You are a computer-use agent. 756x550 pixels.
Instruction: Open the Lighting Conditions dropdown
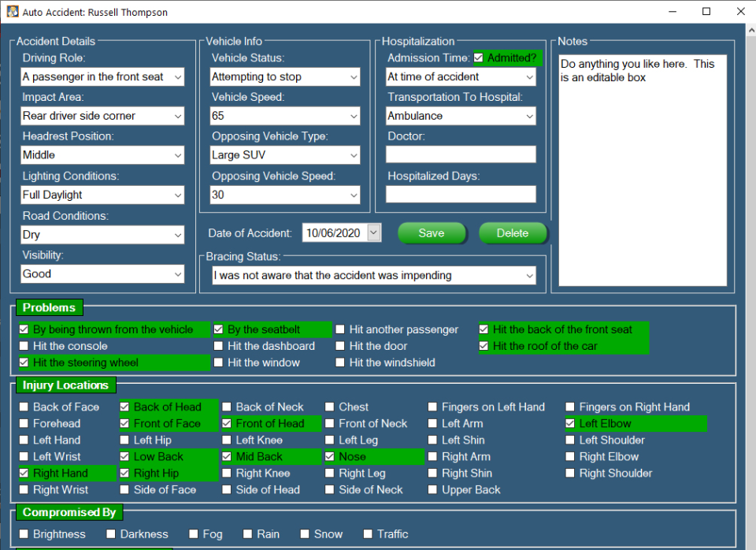point(180,195)
